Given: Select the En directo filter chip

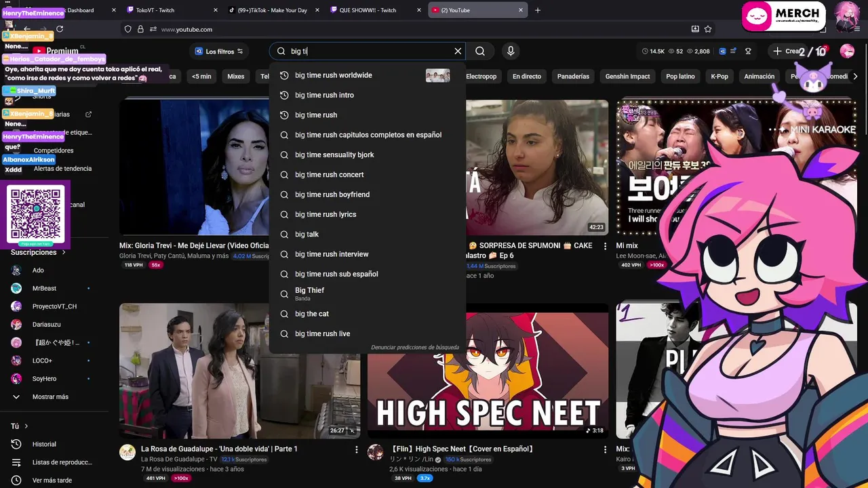Looking at the screenshot, I should (x=527, y=77).
